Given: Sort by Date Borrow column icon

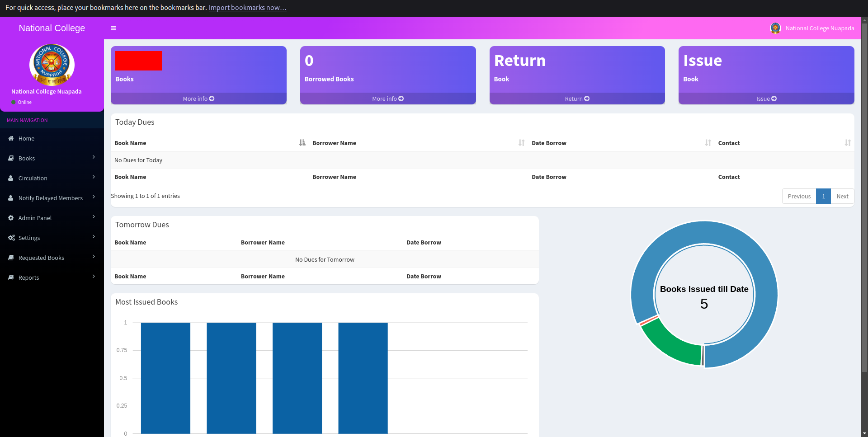Looking at the screenshot, I should tap(708, 143).
